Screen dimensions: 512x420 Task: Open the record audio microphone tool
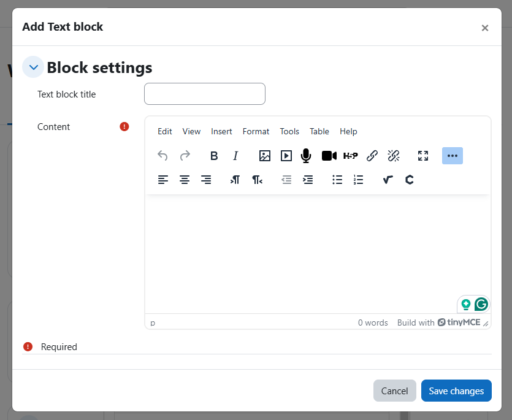point(306,156)
